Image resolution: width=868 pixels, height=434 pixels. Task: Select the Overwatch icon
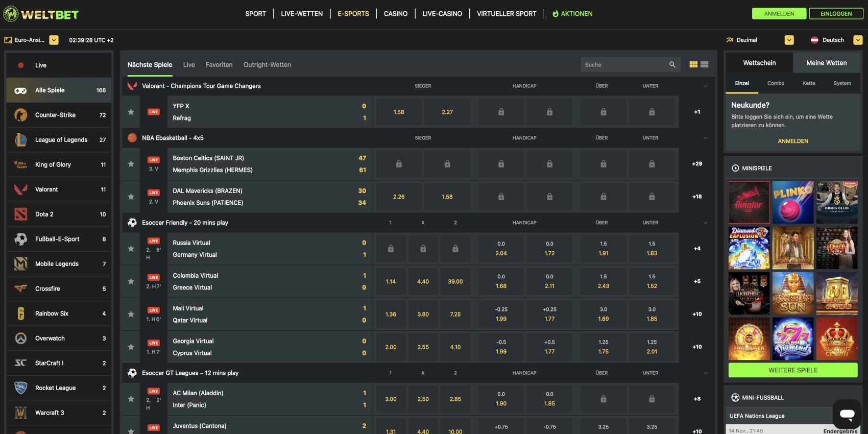(x=20, y=338)
